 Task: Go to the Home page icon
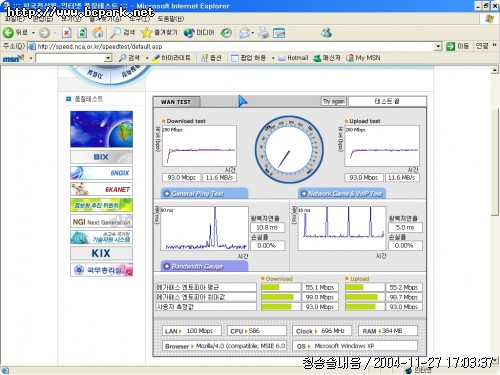point(98,32)
